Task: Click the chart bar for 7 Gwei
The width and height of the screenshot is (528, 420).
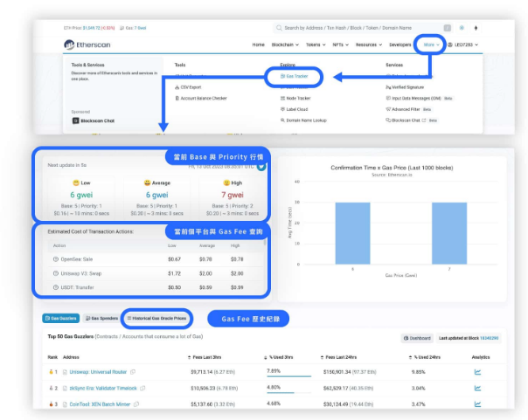Action: point(449,233)
